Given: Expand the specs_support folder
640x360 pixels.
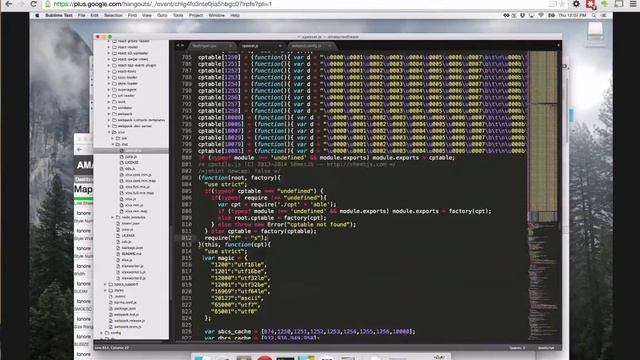Looking at the screenshot, I should click(x=105, y=284).
